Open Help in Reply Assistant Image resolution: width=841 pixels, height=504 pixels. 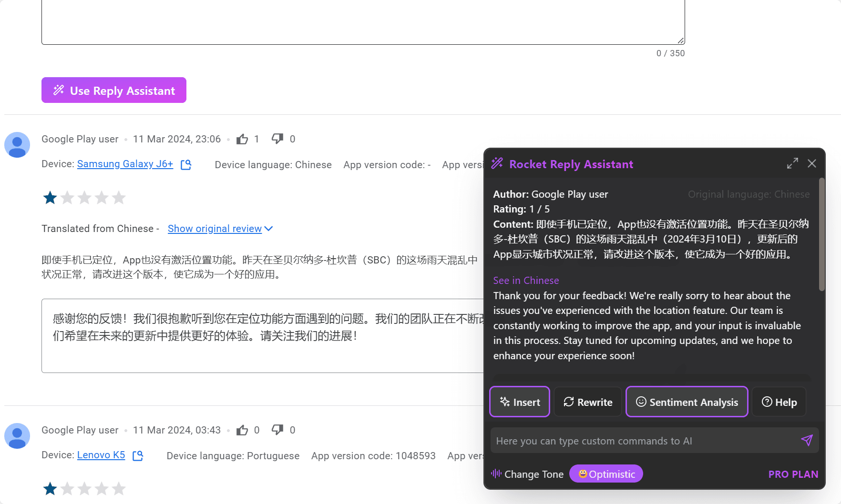[x=779, y=402]
